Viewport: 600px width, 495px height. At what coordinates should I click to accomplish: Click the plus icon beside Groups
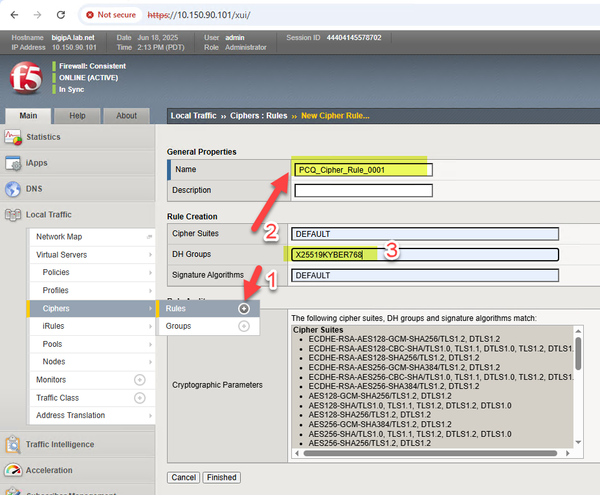(244, 326)
